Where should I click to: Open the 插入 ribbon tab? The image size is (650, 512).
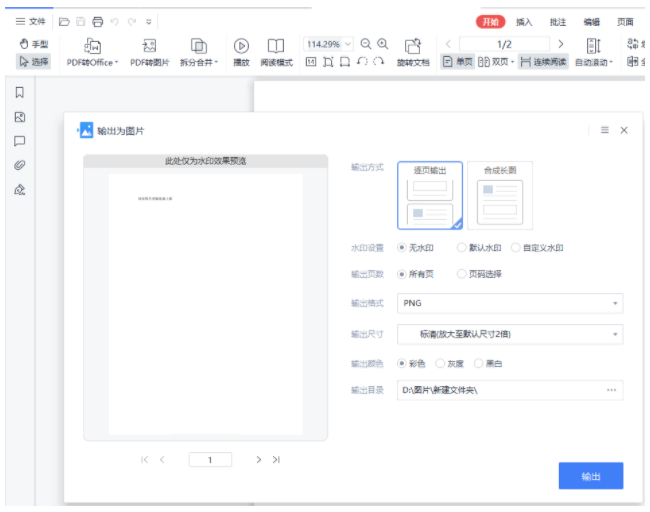(x=524, y=21)
